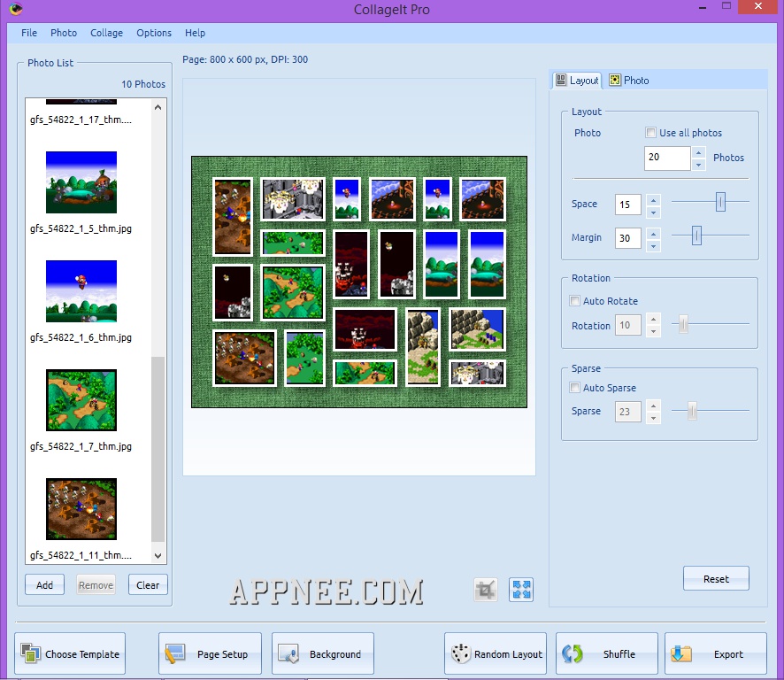Click the Remove button under Photo List

click(96, 584)
